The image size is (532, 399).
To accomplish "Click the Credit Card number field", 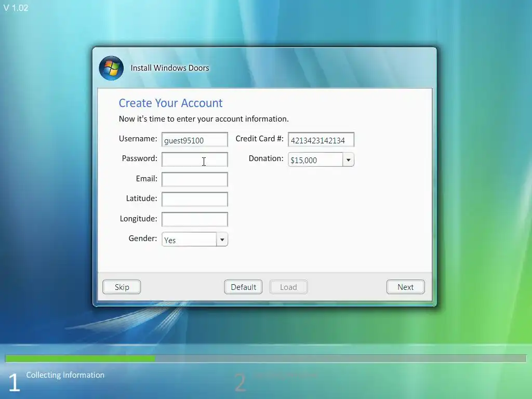I will (321, 140).
